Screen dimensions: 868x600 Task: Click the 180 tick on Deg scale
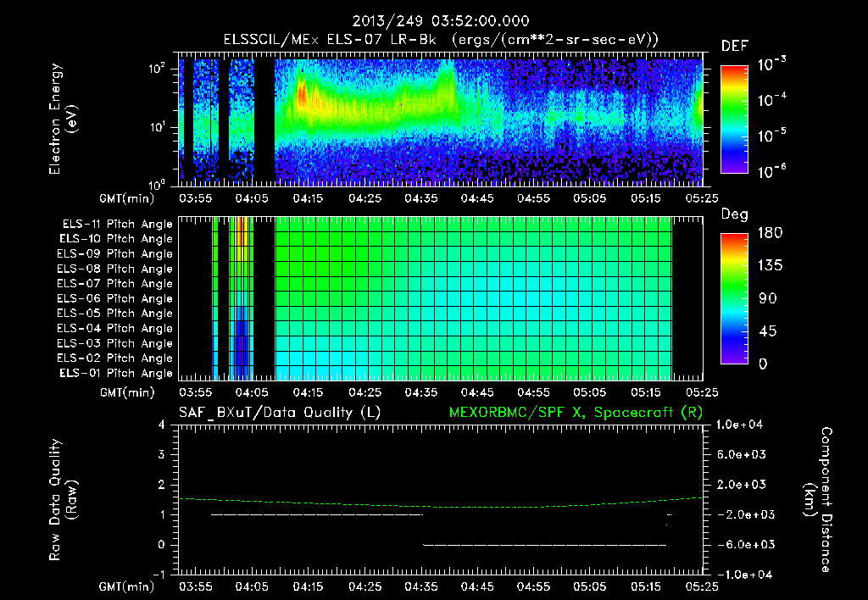click(770, 232)
